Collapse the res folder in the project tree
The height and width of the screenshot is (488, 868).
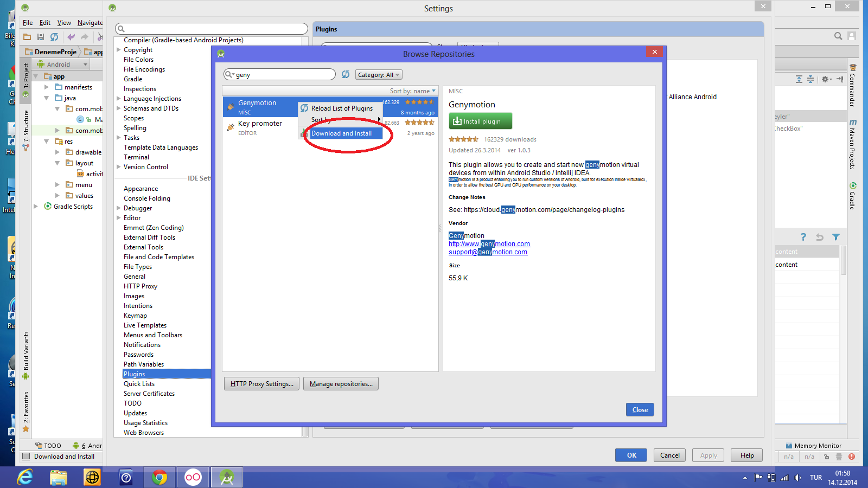pyautogui.click(x=46, y=142)
